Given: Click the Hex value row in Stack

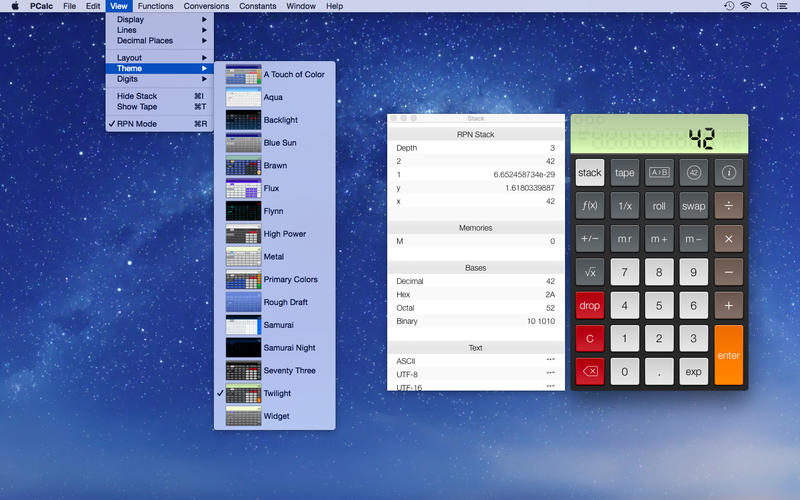Looking at the screenshot, I should coord(475,295).
